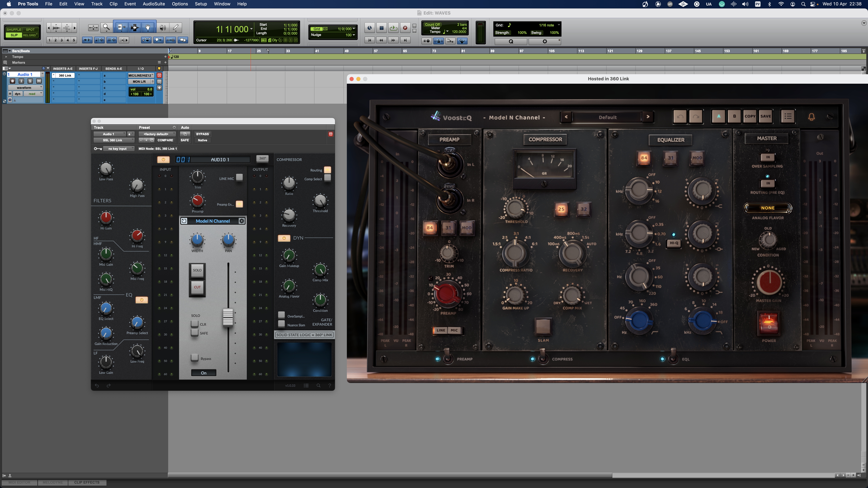Open the Track menu
868x488 pixels.
[97, 4]
